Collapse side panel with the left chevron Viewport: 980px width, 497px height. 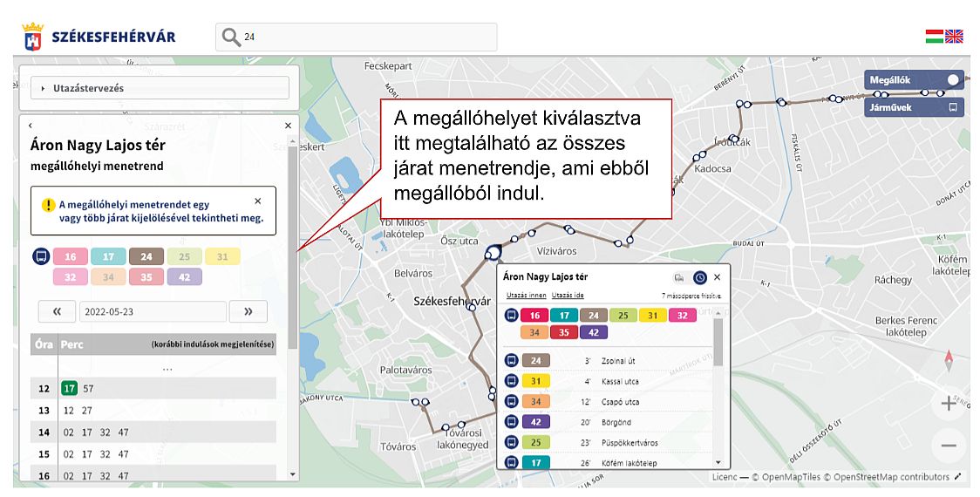click(31, 126)
